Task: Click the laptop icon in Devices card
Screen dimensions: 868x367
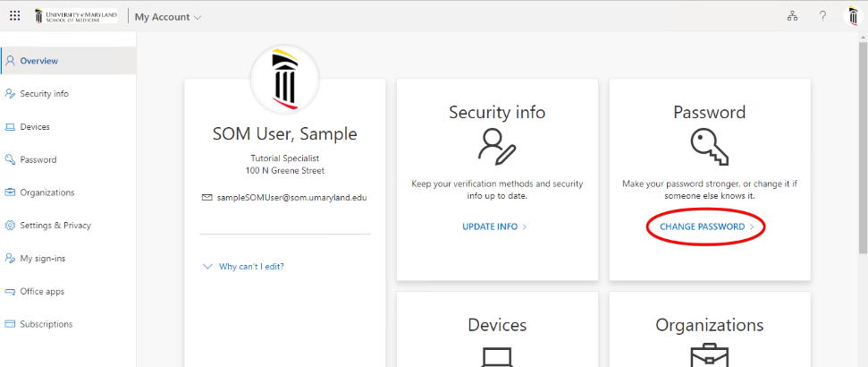Action: click(497, 357)
